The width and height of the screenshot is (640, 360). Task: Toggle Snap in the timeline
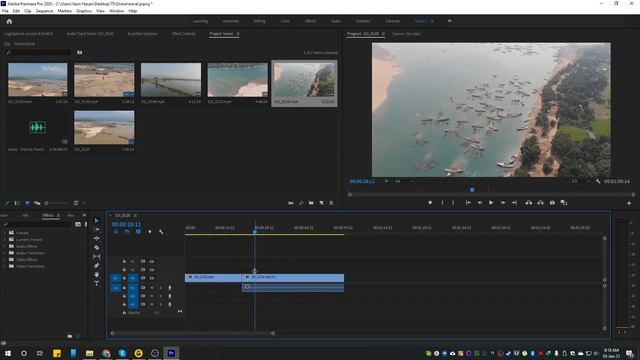(127, 232)
